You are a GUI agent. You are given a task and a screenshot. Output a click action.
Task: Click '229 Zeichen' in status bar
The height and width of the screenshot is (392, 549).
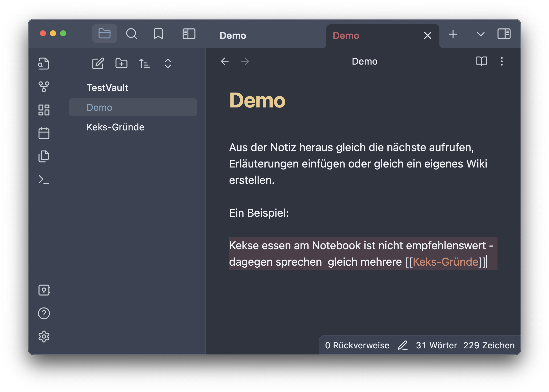click(x=489, y=345)
